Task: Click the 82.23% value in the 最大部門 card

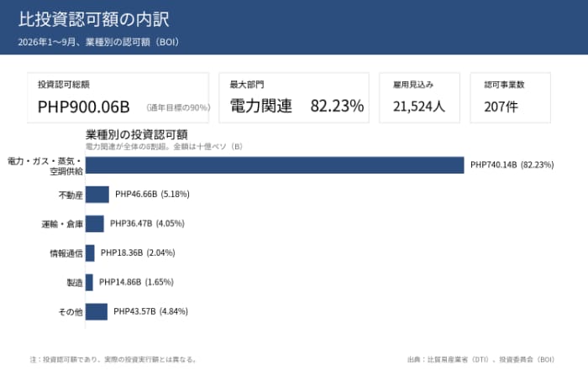Action: click(337, 106)
